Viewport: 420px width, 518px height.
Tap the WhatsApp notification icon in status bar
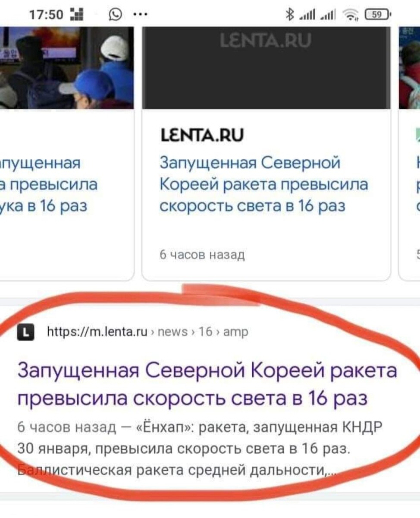115,15
